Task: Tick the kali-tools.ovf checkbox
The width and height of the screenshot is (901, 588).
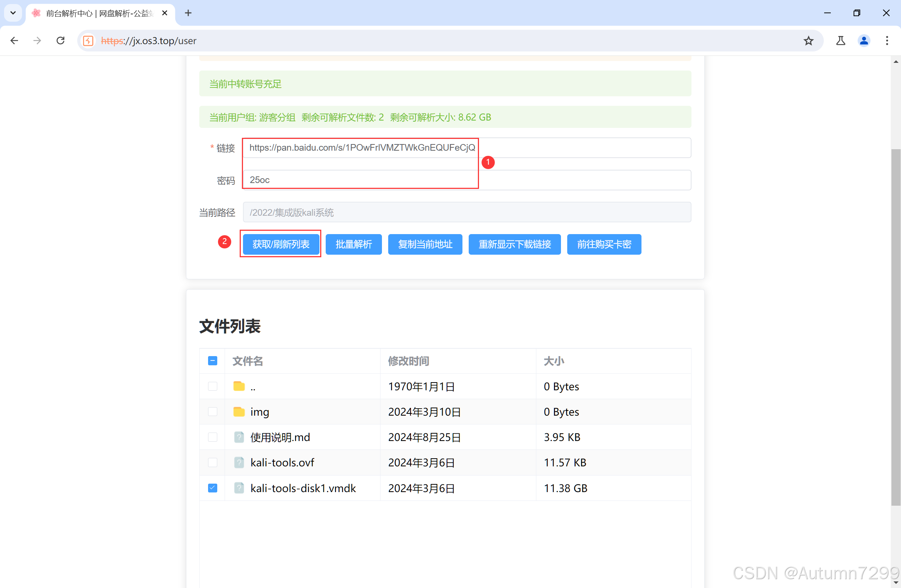Action: point(213,462)
